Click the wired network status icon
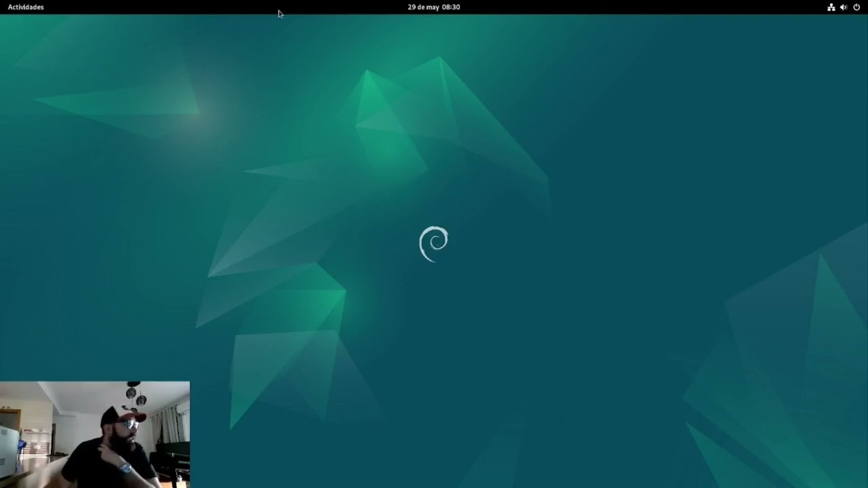Screen dimensions: 868x488 point(831,7)
